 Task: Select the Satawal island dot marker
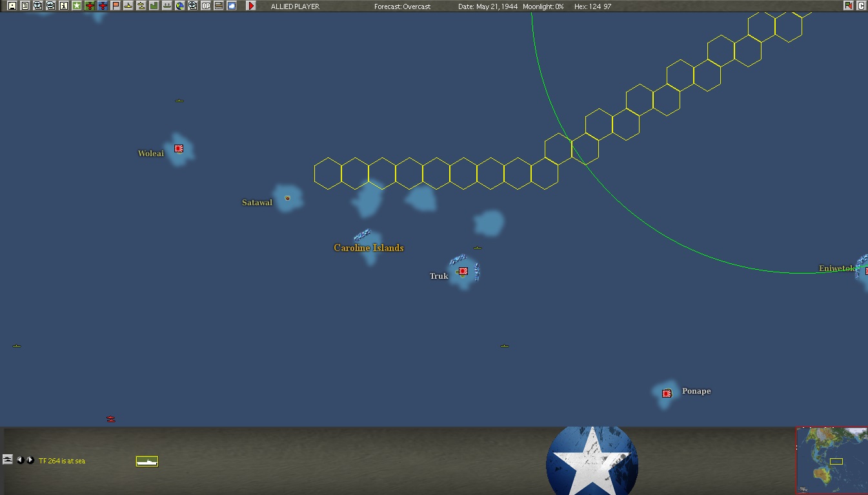[287, 198]
